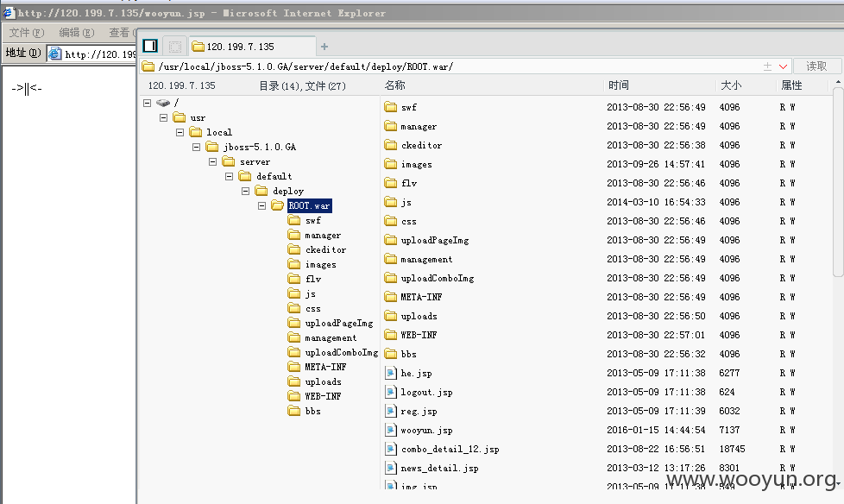This screenshot has width=844, height=504.
Task: Click images folder icon in file list
Action: click(x=391, y=164)
